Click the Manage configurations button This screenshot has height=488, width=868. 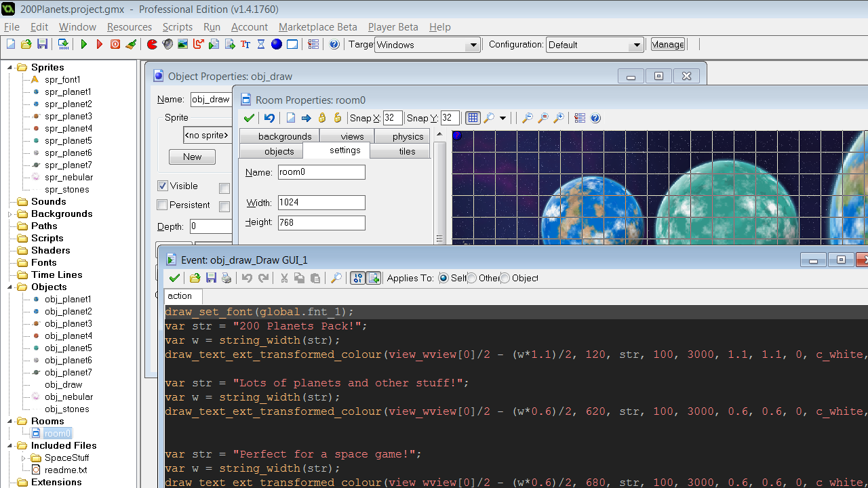667,44
